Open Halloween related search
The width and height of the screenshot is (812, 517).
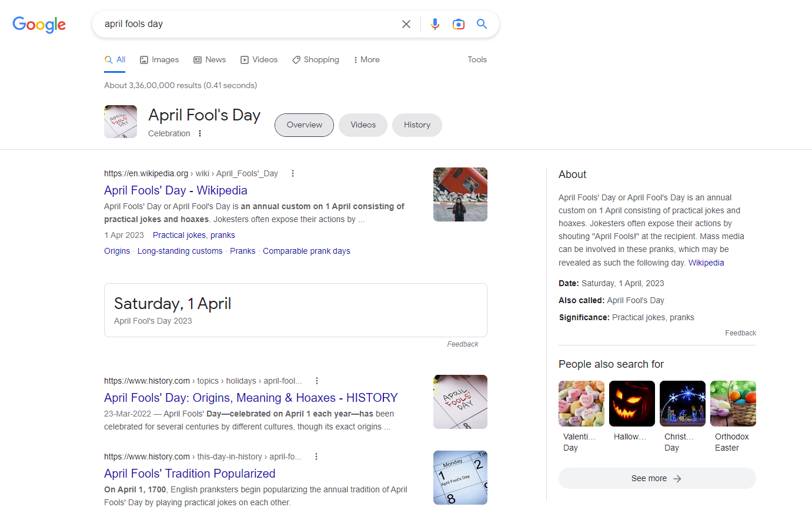pyautogui.click(x=631, y=412)
